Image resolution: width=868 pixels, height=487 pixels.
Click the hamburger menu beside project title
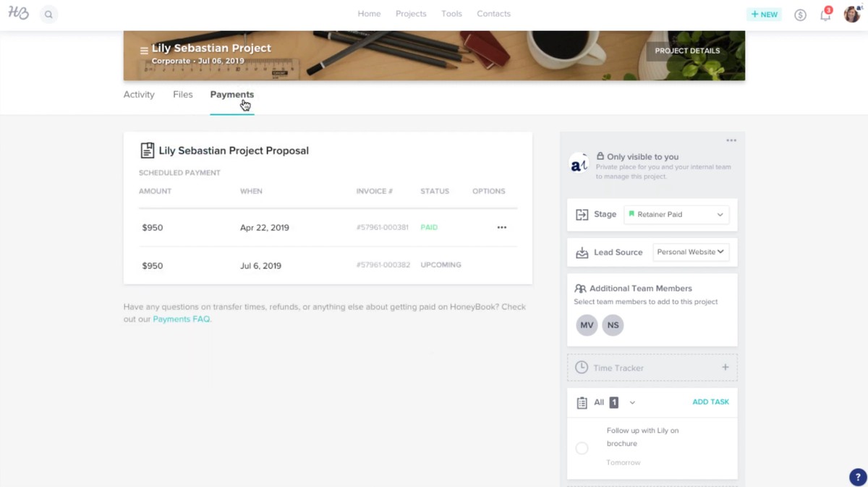[x=144, y=51]
